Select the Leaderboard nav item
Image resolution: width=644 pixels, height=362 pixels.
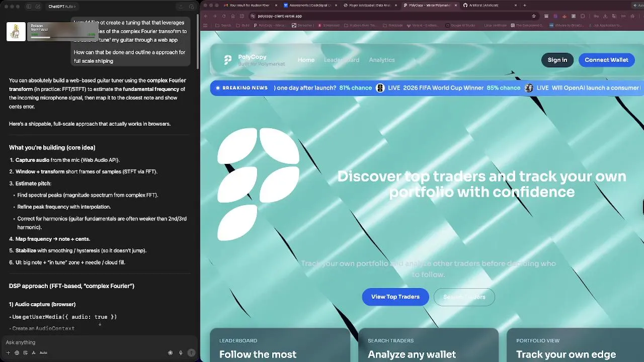coord(342,60)
